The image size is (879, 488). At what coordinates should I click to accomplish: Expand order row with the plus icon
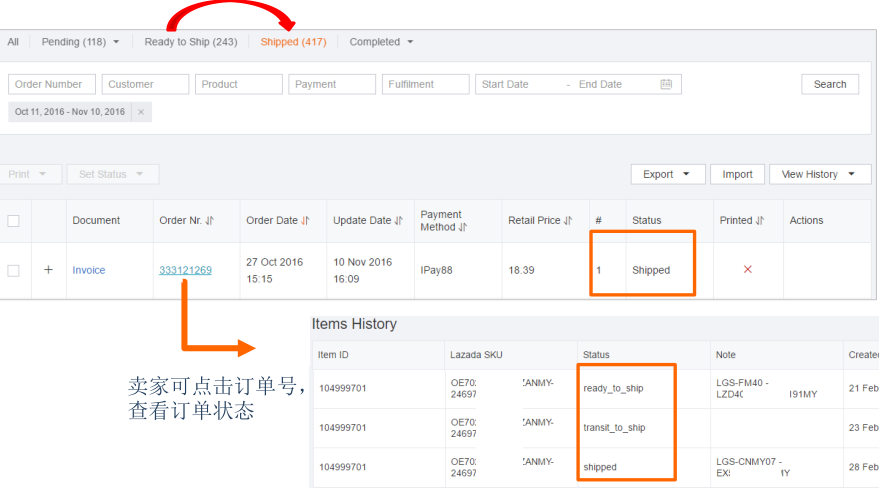pyautogui.click(x=49, y=270)
